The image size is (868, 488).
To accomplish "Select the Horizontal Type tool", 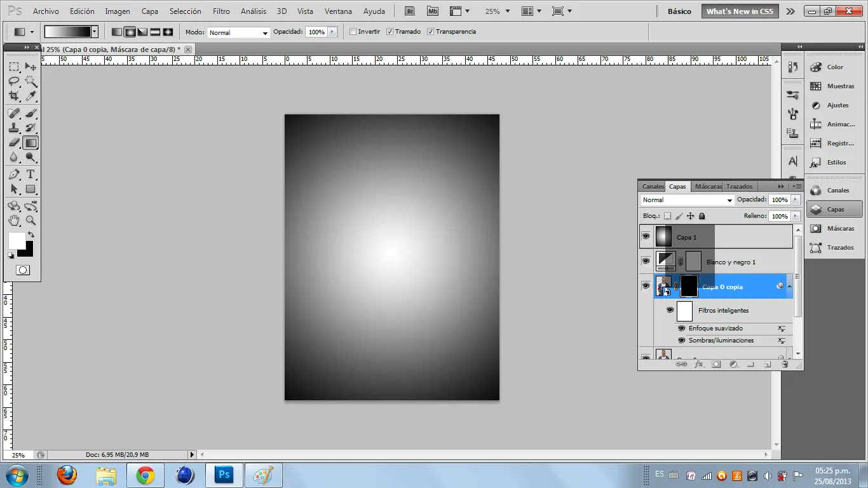I will [x=31, y=174].
